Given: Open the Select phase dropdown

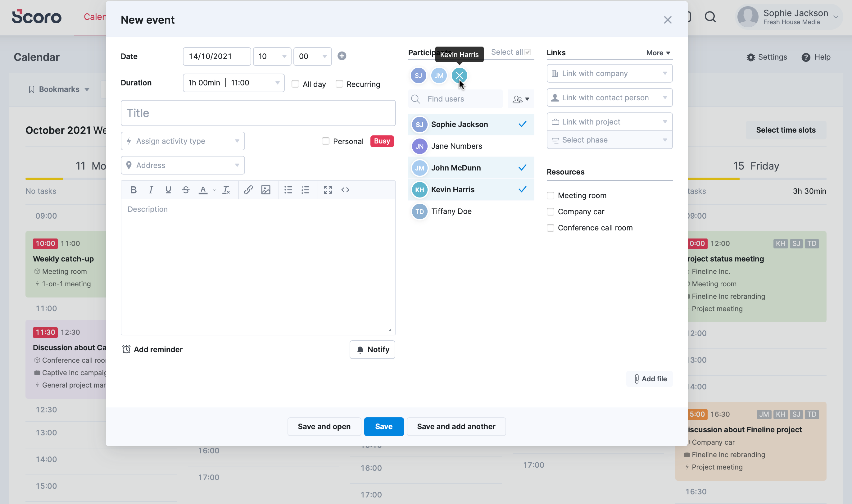Looking at the screenshot, I should point(610,140).
